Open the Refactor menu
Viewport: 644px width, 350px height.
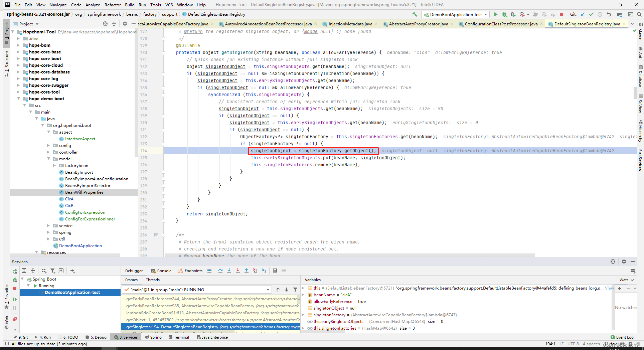pyautogui.click(x=113, y=5)
